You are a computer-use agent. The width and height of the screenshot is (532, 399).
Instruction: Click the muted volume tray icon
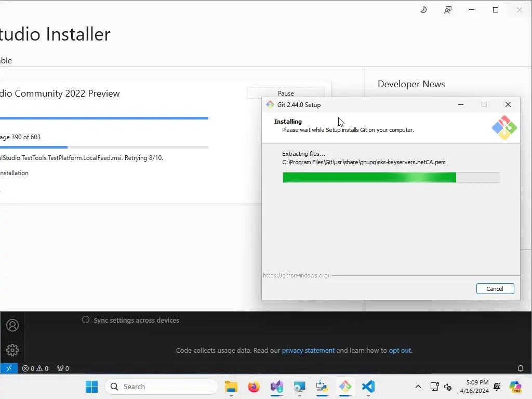point(448,387)
